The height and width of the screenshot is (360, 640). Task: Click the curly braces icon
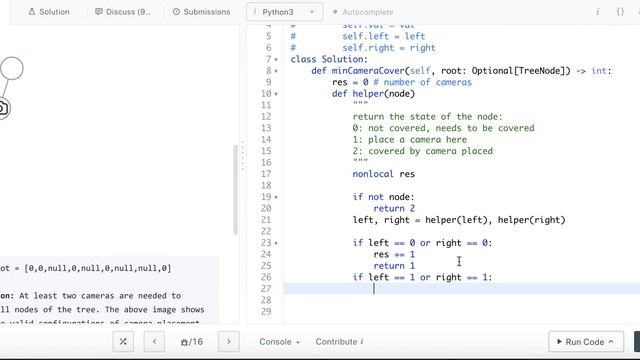[x=620, y=12]
